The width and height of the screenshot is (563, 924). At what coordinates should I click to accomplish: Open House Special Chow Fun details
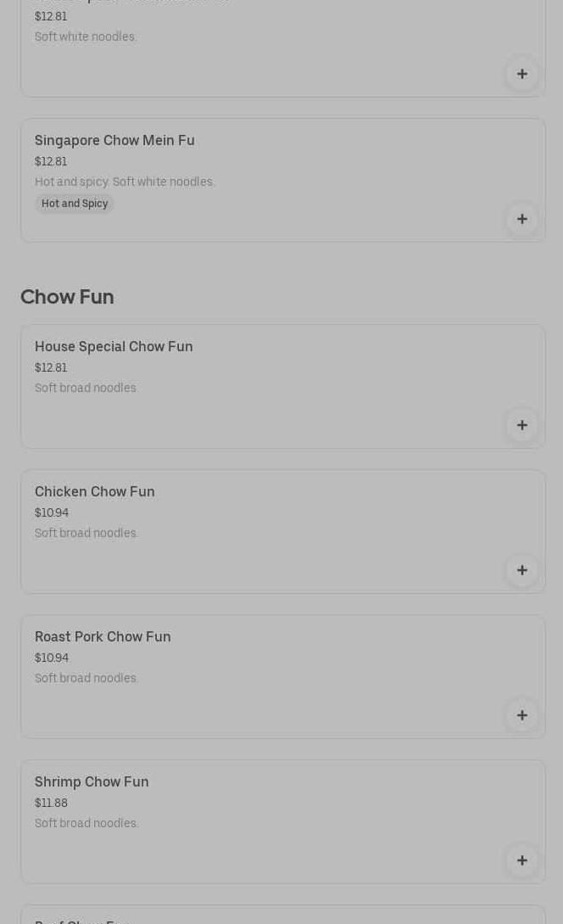pos(114,347)
